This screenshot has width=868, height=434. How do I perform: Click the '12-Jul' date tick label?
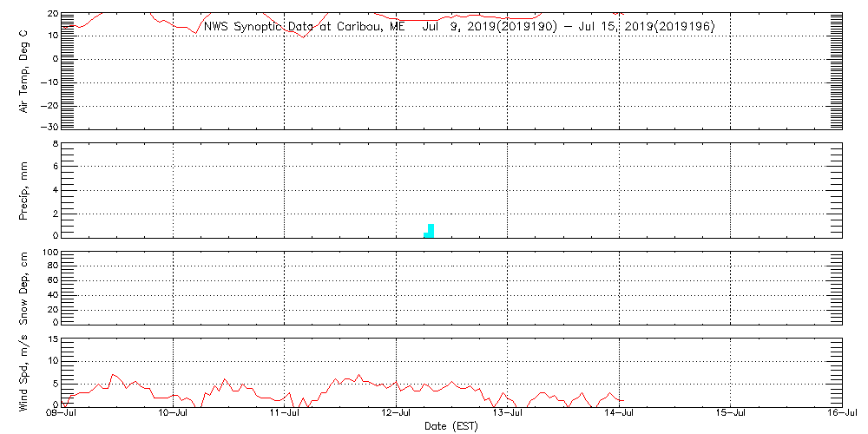[x=397, y=413]
